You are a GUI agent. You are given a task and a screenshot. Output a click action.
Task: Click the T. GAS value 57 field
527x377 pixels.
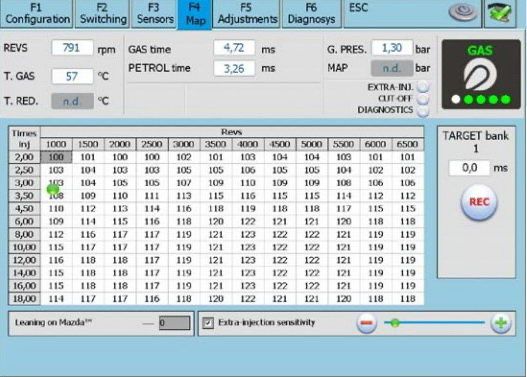(x=72, y=76)
